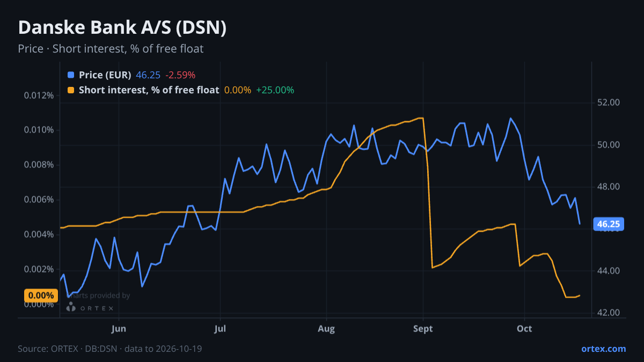Click the 44.00 right axis label
This screenshot has height=362, width=644.
pyautogui.click(x=609, y=271)
